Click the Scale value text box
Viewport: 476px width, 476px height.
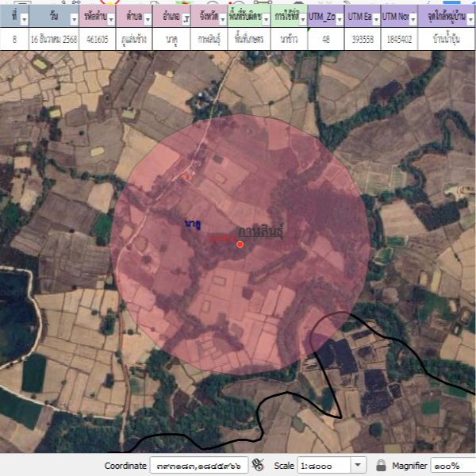click(323, 466)
